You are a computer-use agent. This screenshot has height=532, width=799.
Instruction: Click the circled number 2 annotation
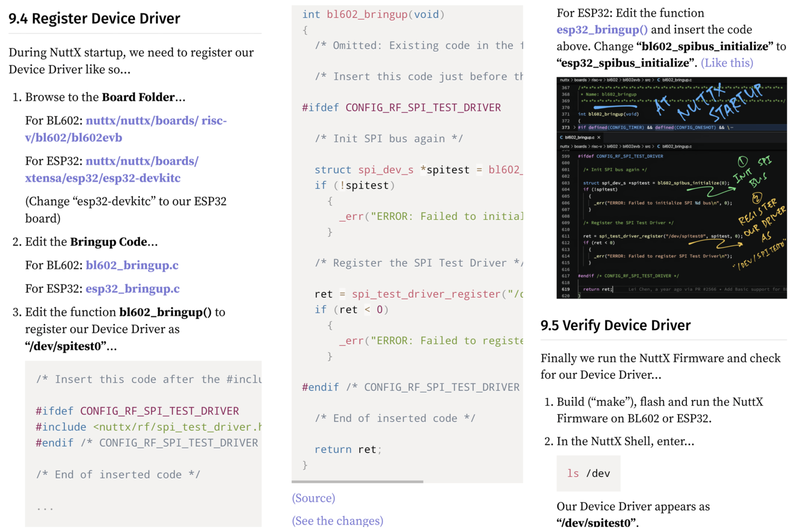pos(757,198)
